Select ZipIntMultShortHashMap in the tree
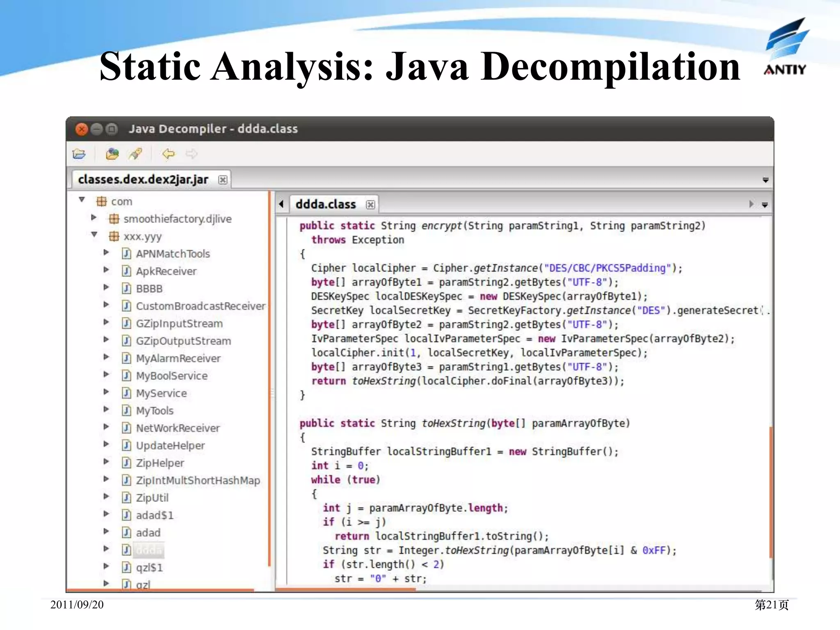Image resolution: width=840 pixels, height=630 pixels. click(198, 480)
